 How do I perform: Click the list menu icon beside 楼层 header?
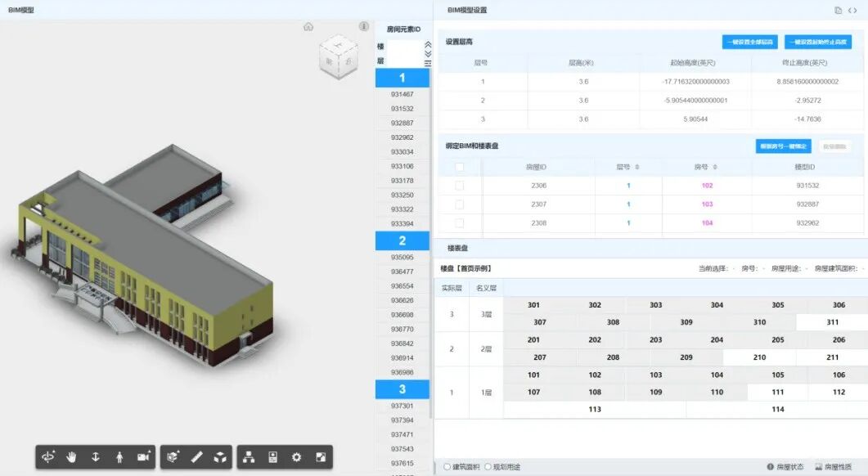tap(427, 63)
